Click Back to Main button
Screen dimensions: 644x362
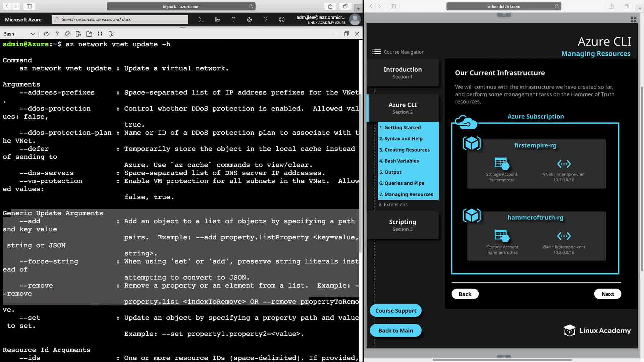point(395,330)
